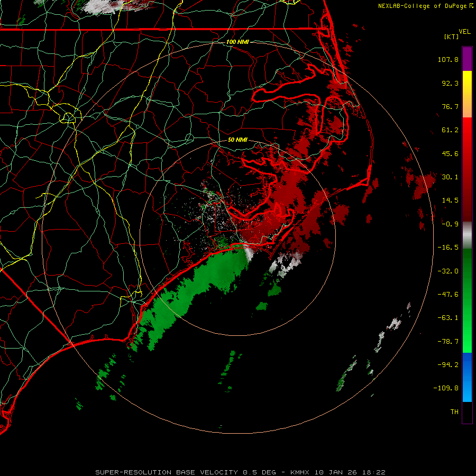Click the [KT] units label

point(451,36)
